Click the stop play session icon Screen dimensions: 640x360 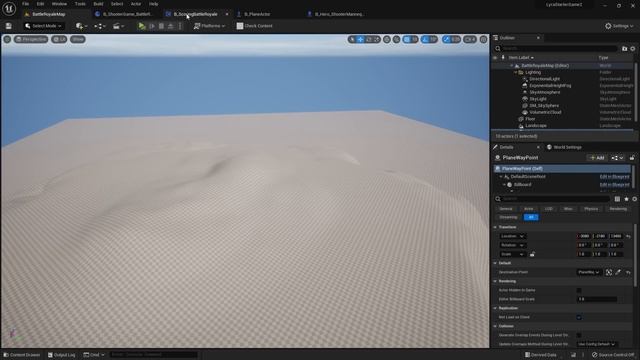click(161, 26)
